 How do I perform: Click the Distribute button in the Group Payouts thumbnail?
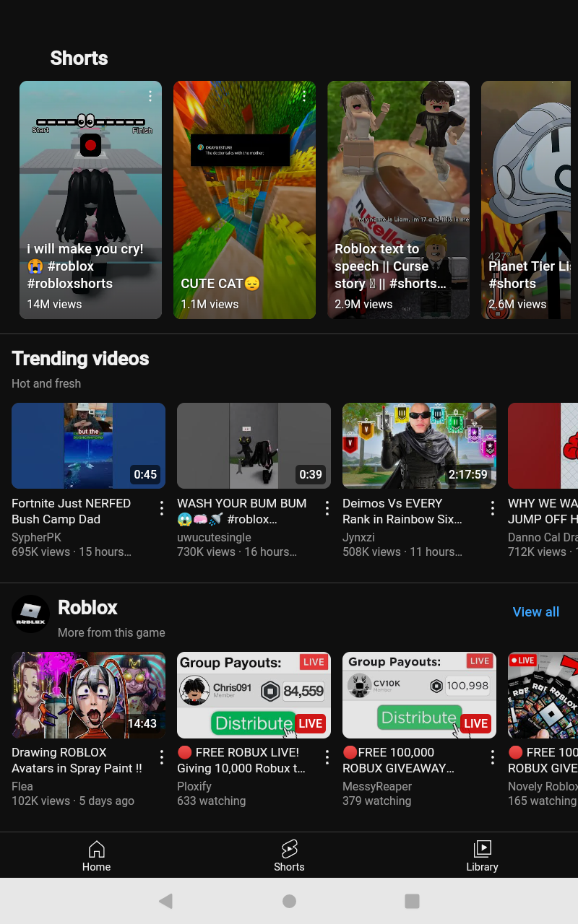pyautogui.click(x=254, y=723)
